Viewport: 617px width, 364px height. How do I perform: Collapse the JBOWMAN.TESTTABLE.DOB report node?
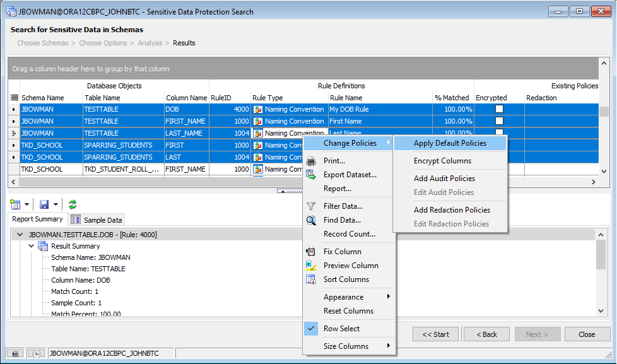pyautogui.click(x=20, y=235)
